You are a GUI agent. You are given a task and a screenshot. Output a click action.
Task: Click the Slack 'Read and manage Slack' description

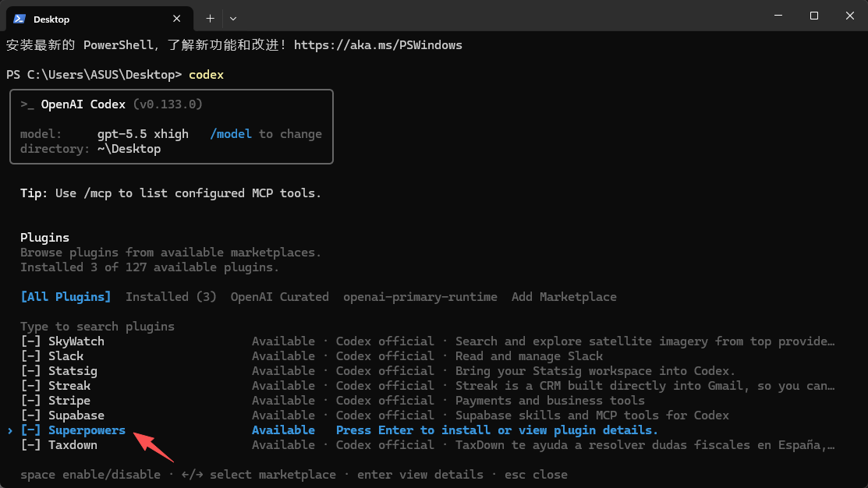(530, 356)
